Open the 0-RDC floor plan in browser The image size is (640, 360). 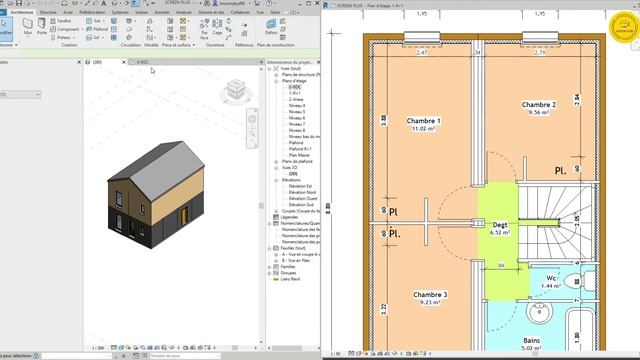pyautogui.click(x=295, y=87)
